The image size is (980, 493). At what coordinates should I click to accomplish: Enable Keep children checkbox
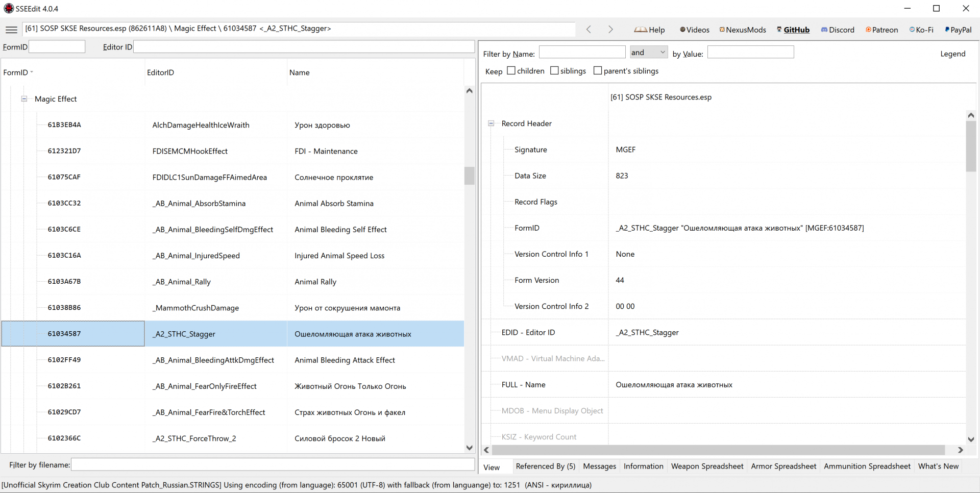coord(511,71)
